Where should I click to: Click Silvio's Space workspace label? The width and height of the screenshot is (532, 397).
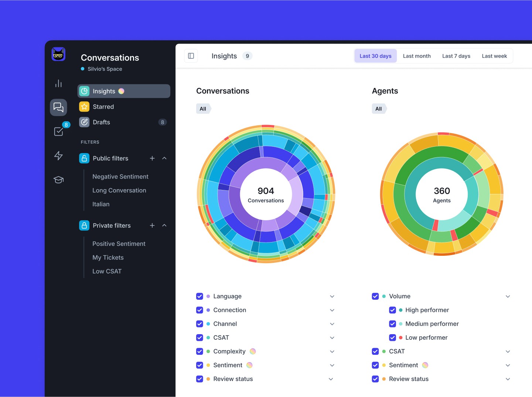(x=105, y=69)
